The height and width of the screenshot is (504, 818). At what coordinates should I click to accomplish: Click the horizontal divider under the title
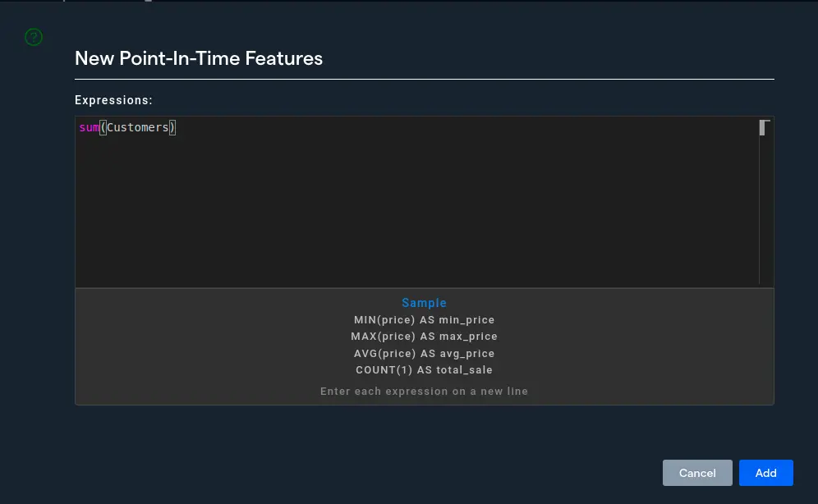[424, 79]
